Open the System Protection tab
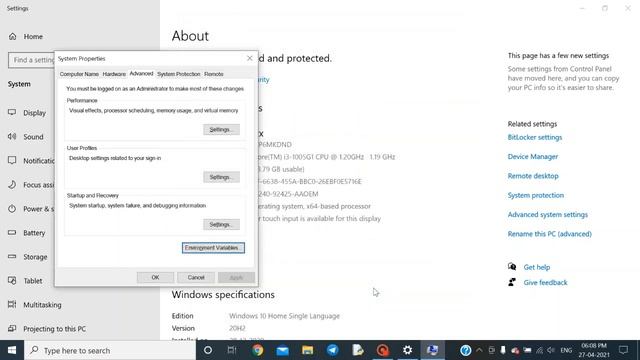The image size is (640, 360). (x=179, y=74)
